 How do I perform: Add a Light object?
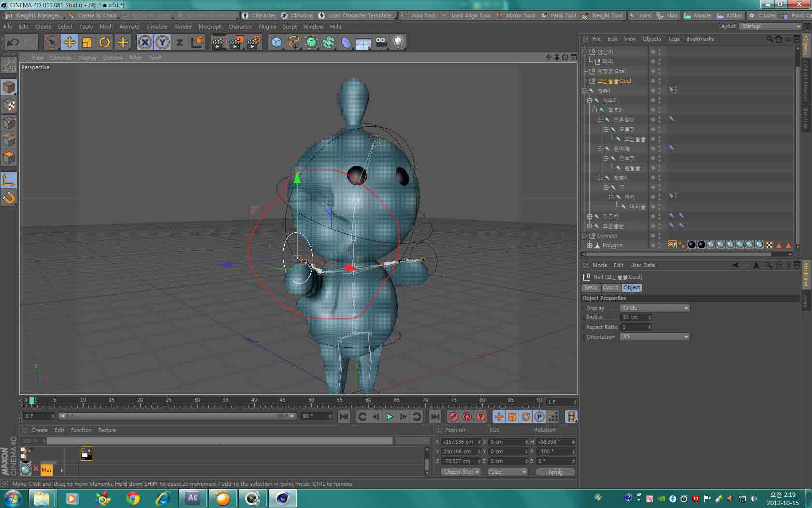point(398,43)
